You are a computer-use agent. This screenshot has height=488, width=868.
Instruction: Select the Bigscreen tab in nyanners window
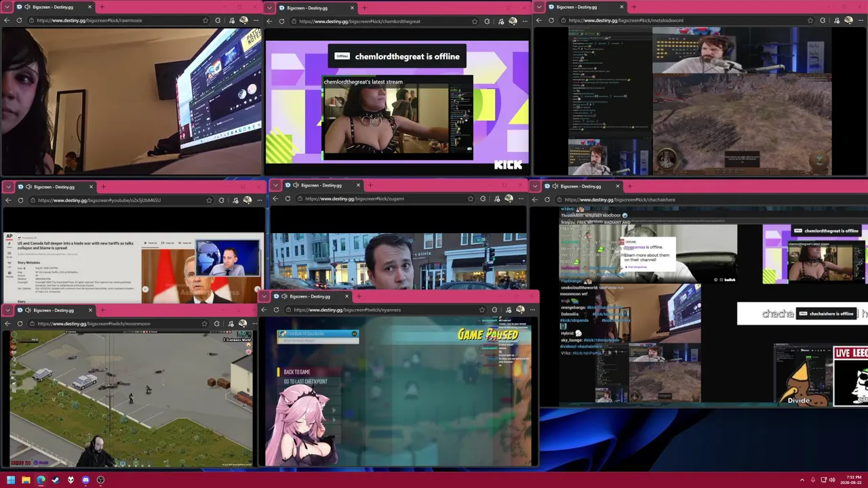(311, 296)
